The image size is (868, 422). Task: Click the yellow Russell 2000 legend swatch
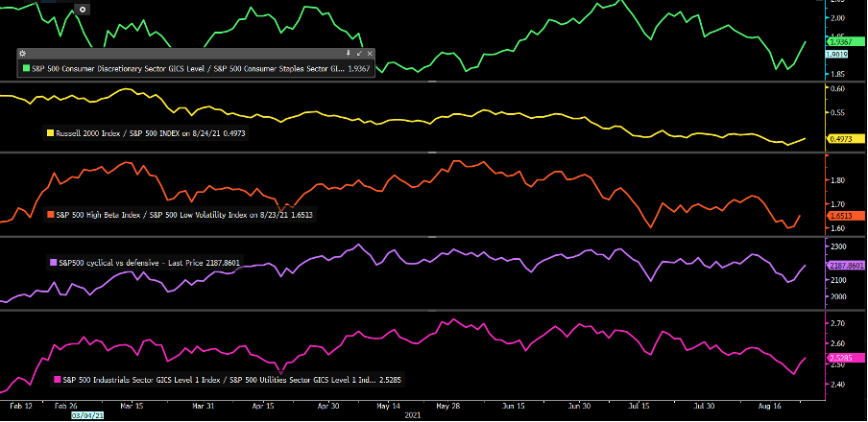coord(50,132)
